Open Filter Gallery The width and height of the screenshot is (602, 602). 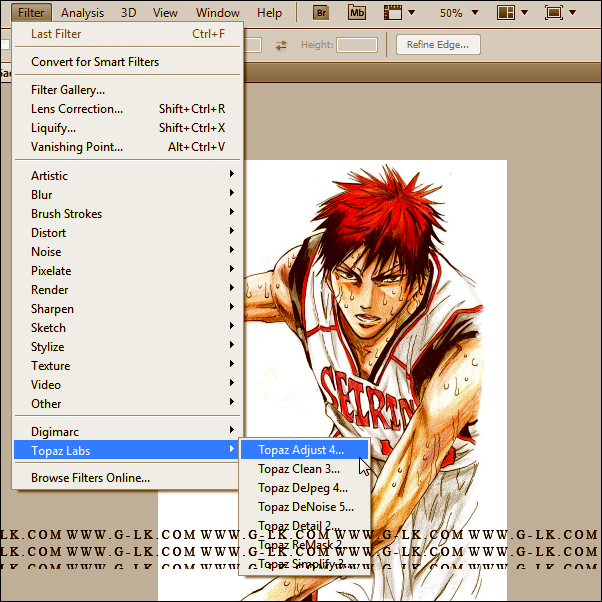[127, 90]
